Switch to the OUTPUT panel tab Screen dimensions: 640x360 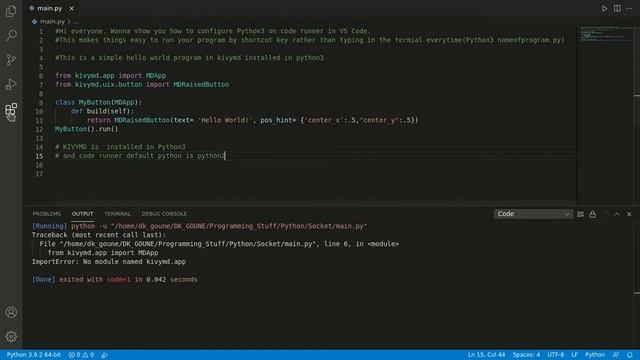click(82, 214)
